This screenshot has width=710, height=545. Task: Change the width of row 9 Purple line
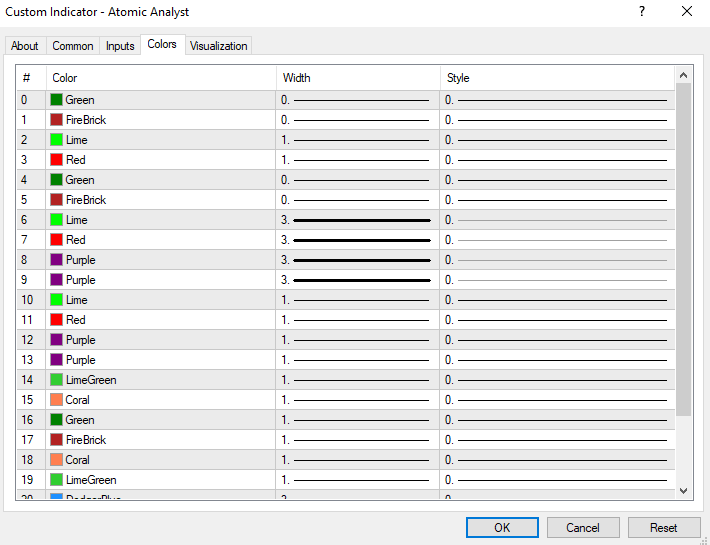(x=357, y=280)
